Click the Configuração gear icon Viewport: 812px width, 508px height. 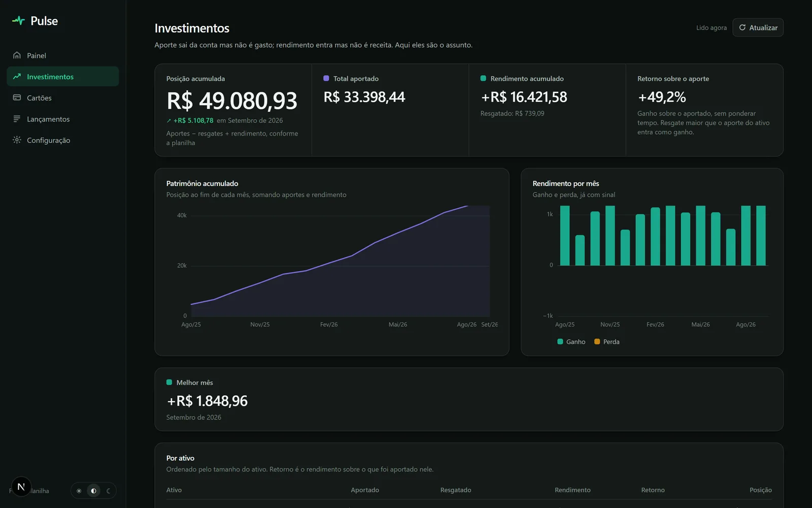point(17,140)
